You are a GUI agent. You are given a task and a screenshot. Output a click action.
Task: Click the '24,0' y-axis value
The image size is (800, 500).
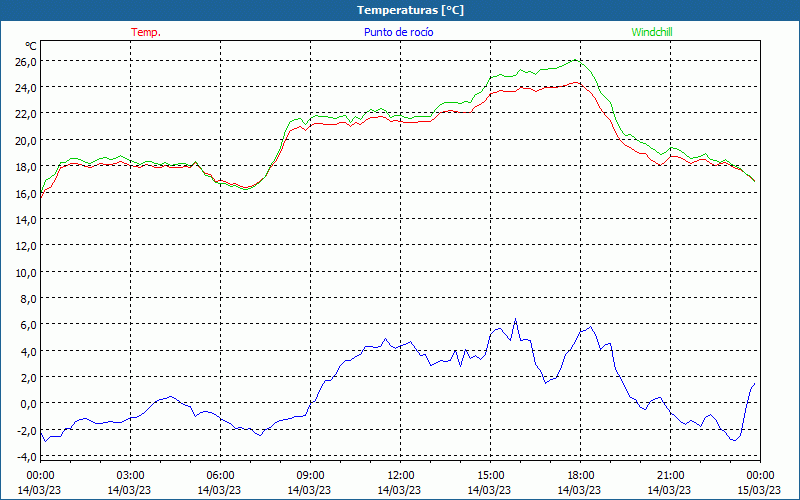click(x=27, y=88)
